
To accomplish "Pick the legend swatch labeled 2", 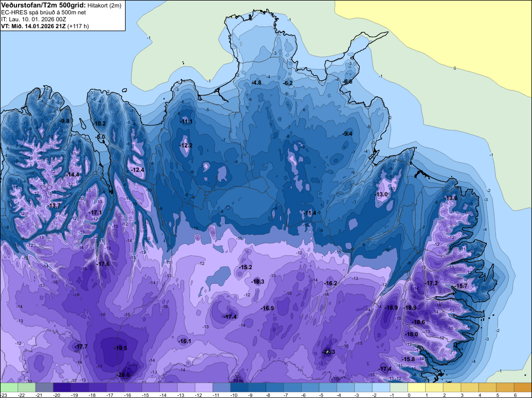I will pos(452,387).
